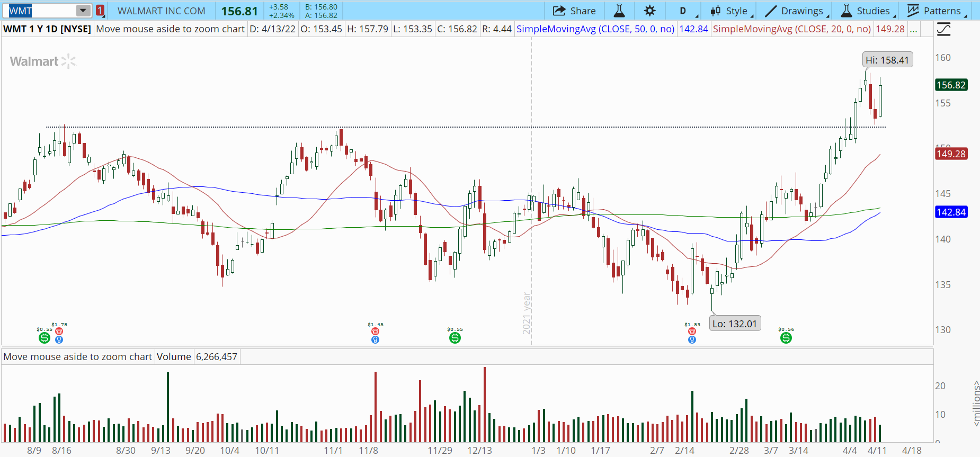Click the WMT symbol input field
The height and width of the screenshot is (457, 980).
(42, 11)
